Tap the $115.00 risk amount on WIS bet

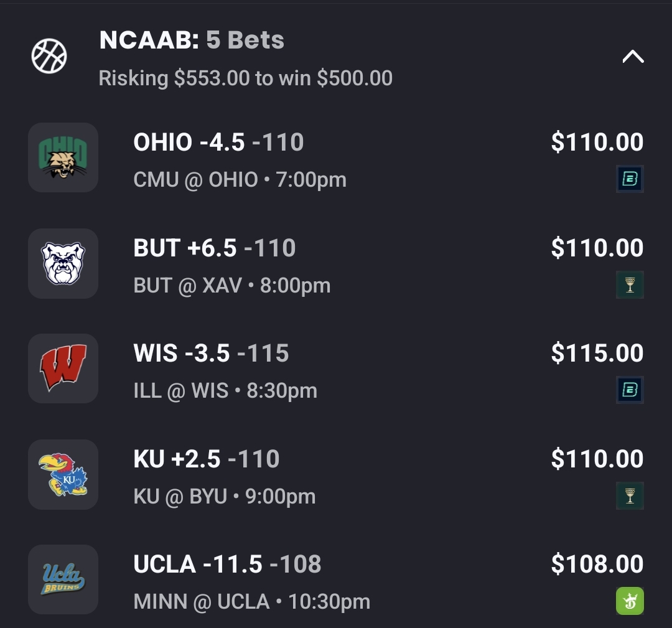pos(597,354)
